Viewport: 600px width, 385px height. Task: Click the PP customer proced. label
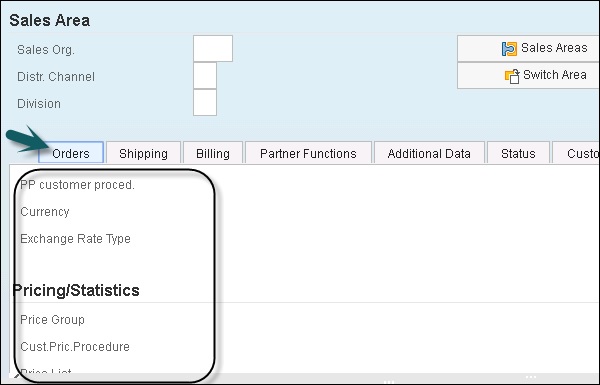tap(77, 185)
